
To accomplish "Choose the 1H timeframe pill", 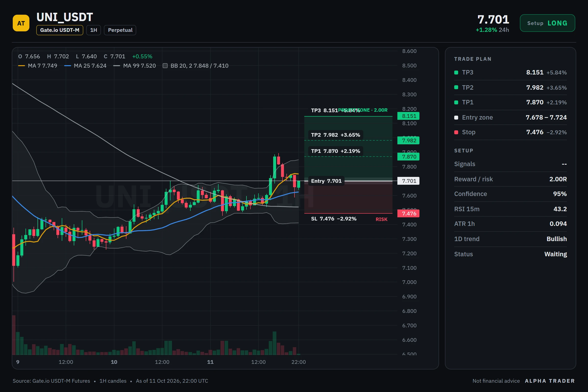I will [x=94, y=30].
